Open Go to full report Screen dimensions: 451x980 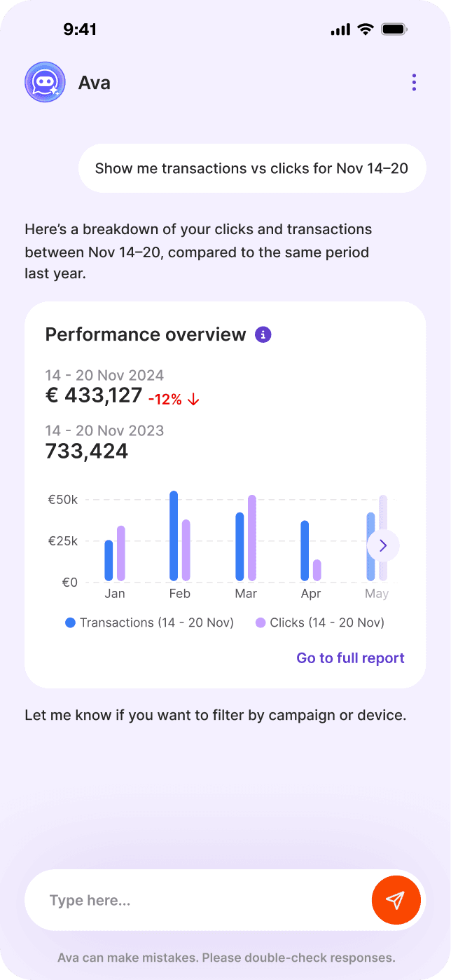pos(350,658)
